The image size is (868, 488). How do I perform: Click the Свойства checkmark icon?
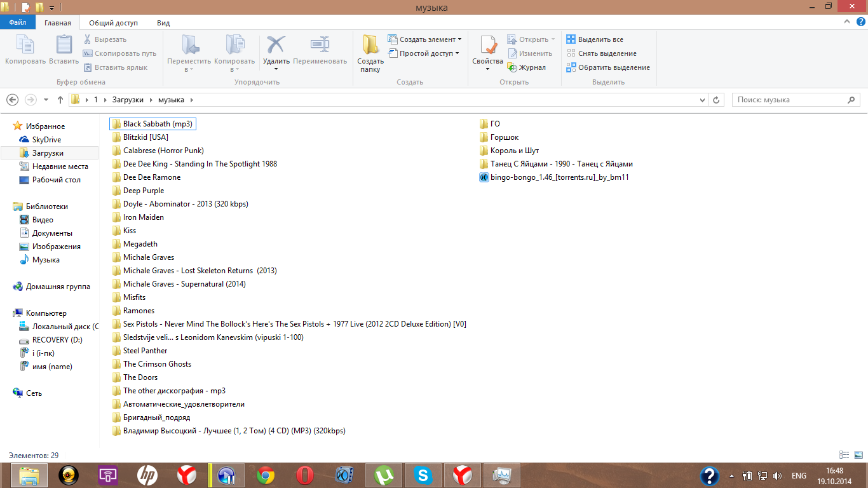pos(488,45)
